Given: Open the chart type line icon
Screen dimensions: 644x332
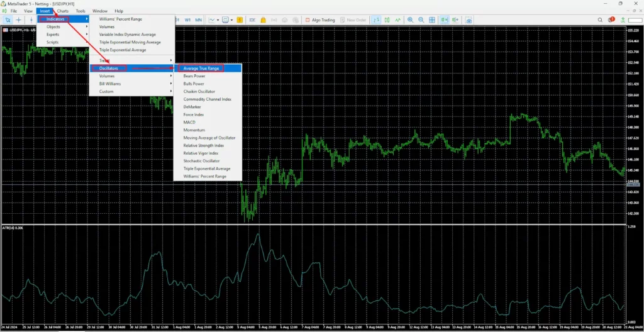Looking at the screenshot, I should (x=211, y=19).
